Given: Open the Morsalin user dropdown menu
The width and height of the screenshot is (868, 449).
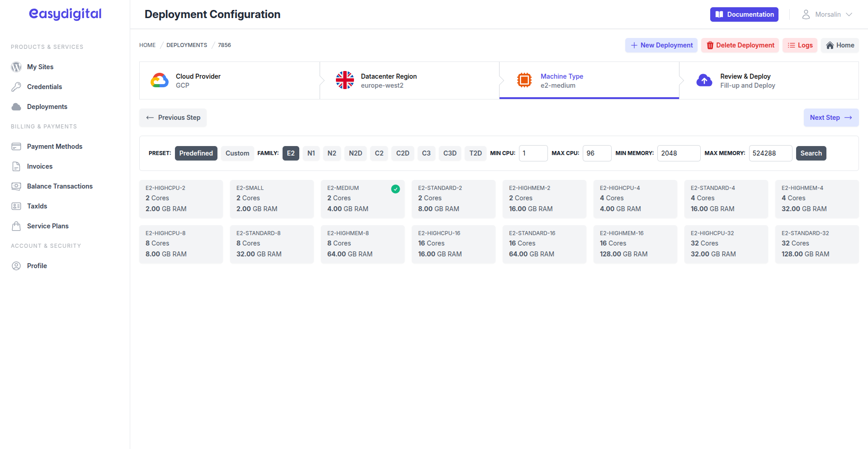Looking at the screenshot, I should (827, 14).
